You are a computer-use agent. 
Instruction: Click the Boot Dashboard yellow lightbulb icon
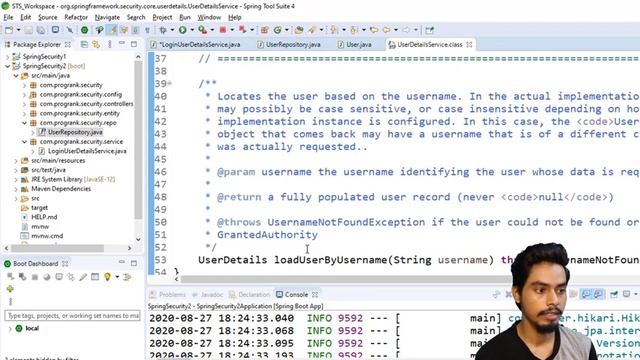pos(107,277)
